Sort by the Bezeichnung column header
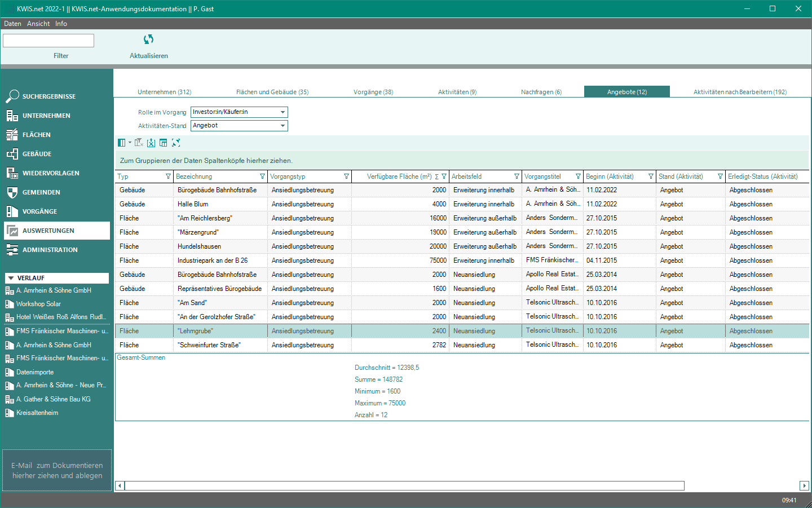Viewport: 812px width, 508px height. click(194, 176)
